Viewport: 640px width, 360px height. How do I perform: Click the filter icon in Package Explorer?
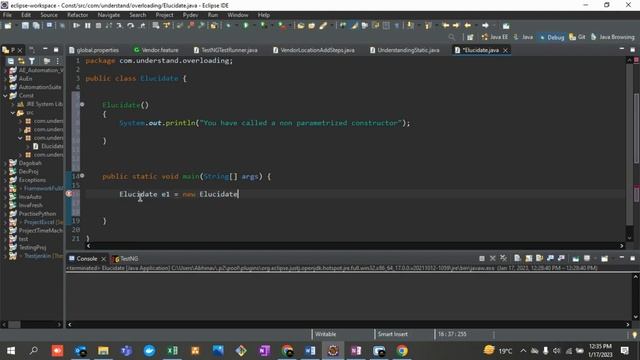click(x=32, y=61)
